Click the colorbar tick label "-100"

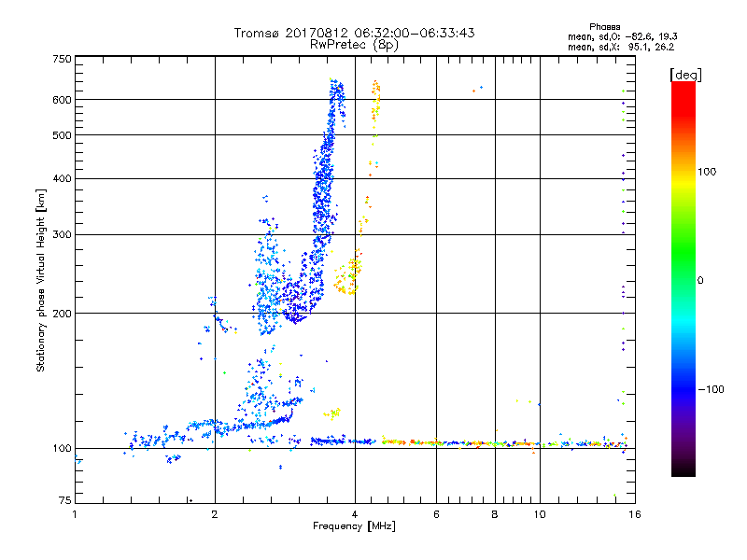(712, 389)
